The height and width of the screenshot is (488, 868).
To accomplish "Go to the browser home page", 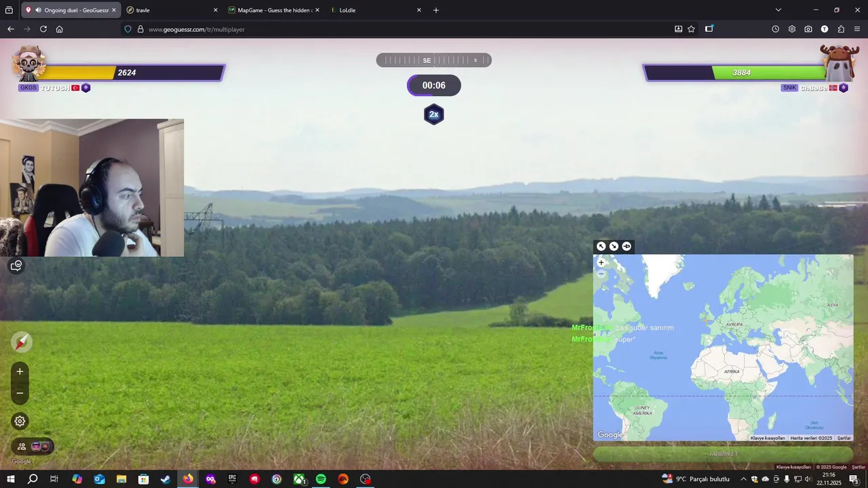I will coord(60,29).
